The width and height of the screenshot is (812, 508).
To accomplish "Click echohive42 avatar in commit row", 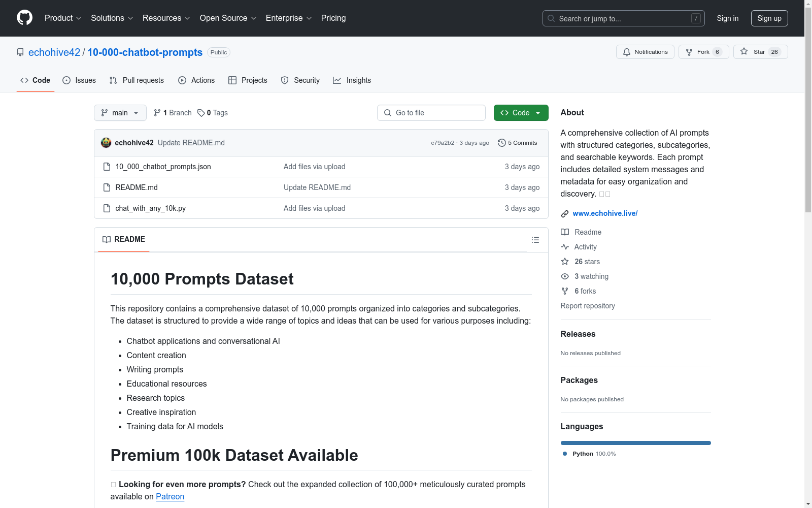I will tap(106, 143).
